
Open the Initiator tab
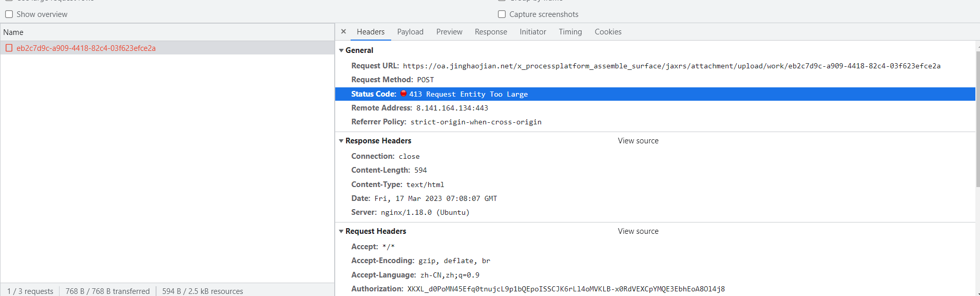coord(533,32)
